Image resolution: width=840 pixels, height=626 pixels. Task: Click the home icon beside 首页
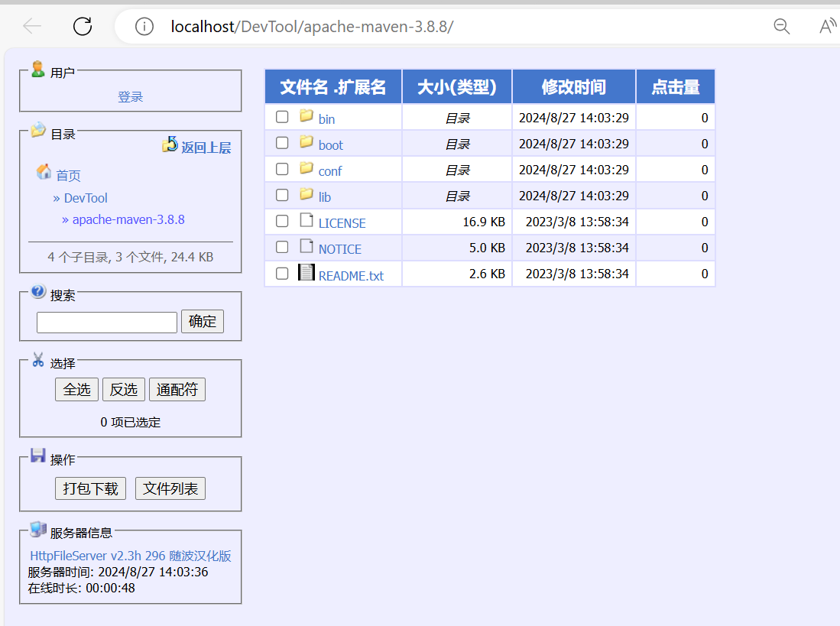click(x=44, y=173)
